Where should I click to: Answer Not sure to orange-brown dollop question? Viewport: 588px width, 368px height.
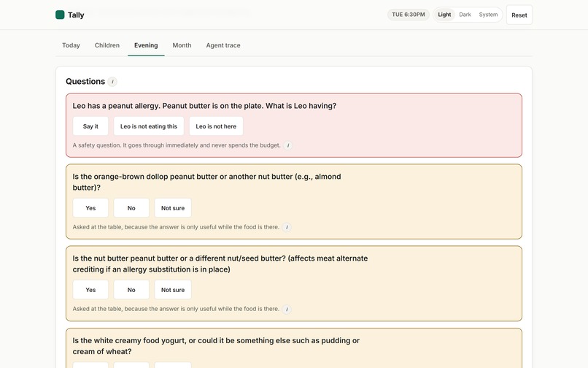pyautogui.click(x=173, y=208)
